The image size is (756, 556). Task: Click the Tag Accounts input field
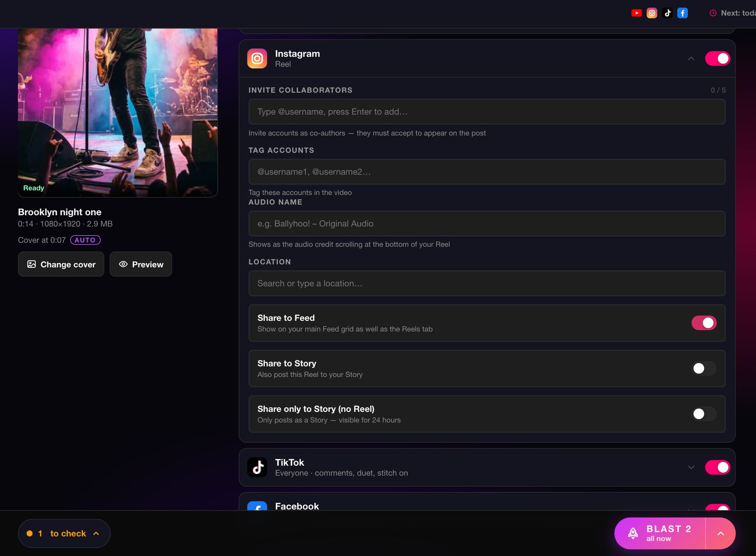[487, 171]
